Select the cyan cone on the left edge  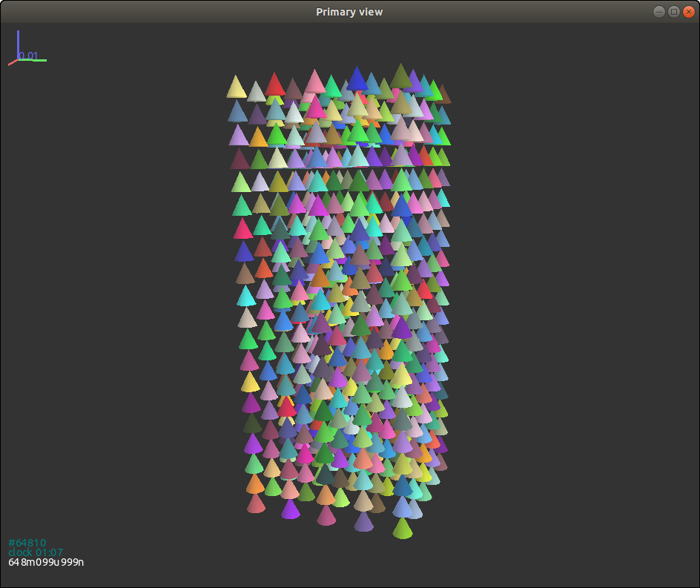[246, 297]
